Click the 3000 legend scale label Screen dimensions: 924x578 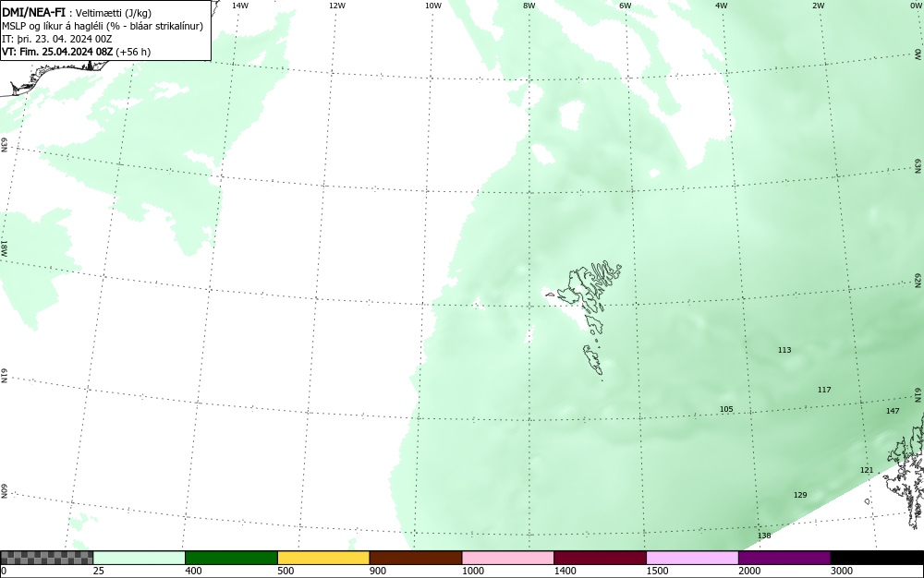842,571
